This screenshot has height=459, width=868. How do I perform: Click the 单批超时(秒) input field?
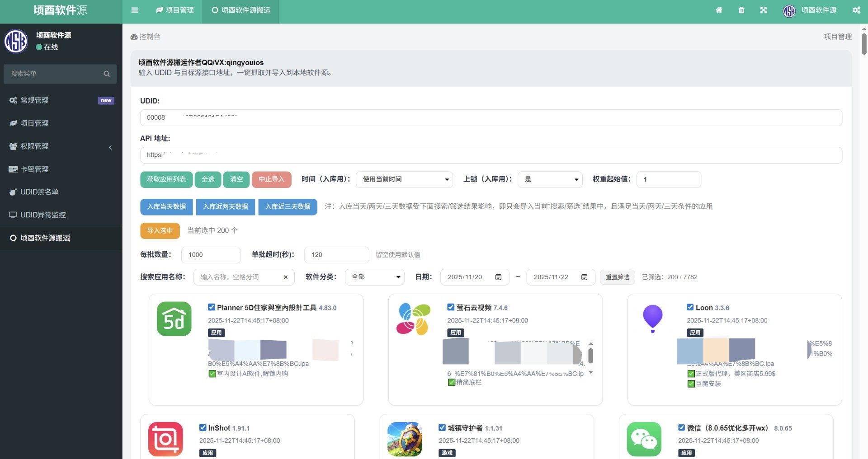point(337,255)
